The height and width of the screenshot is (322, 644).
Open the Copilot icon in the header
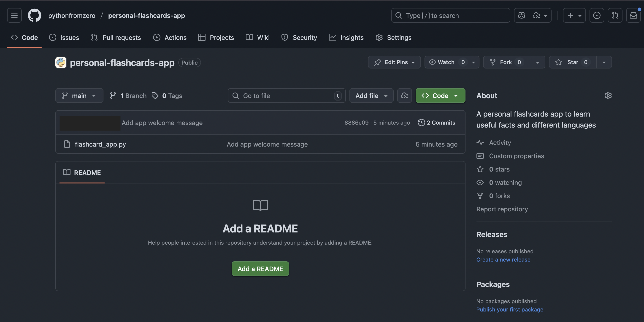pos(522,15)
